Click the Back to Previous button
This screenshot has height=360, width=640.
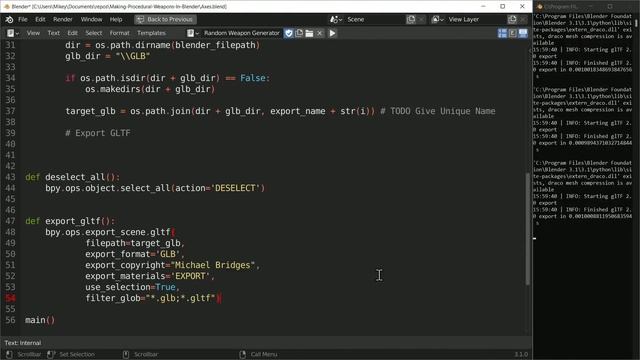click(165, 19)
